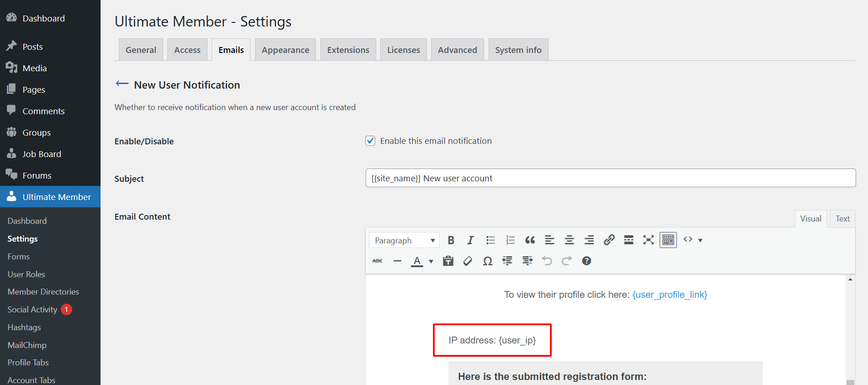This screenshot has width=868, height=385.
Task: Open Posts in the sidebar
Action: pos(50,47)
